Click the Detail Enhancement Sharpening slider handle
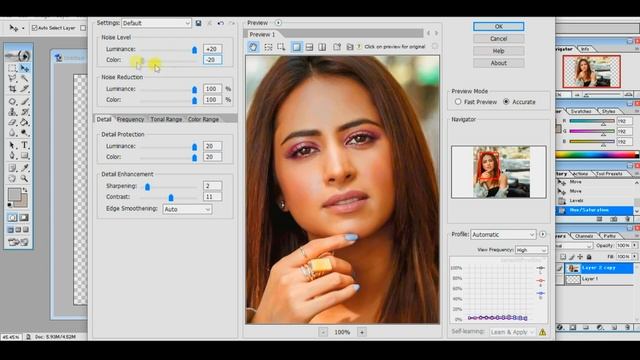 tap(147, 187)
